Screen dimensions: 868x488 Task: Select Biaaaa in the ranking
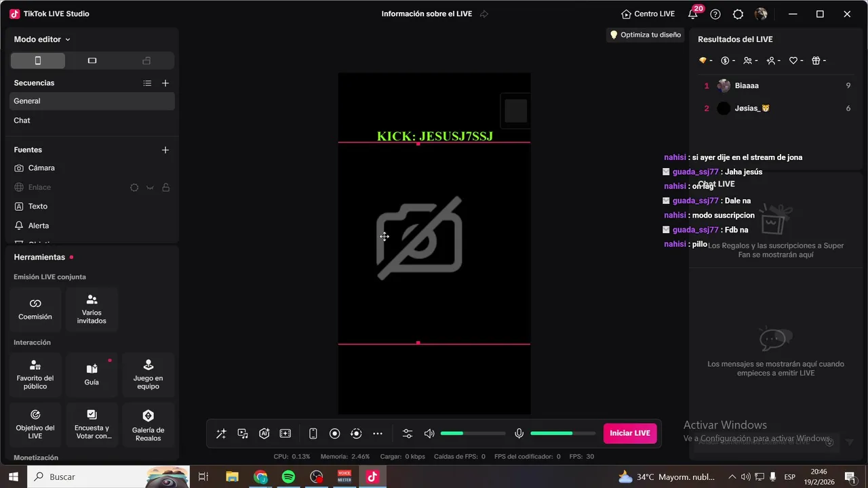click(777, 86)
